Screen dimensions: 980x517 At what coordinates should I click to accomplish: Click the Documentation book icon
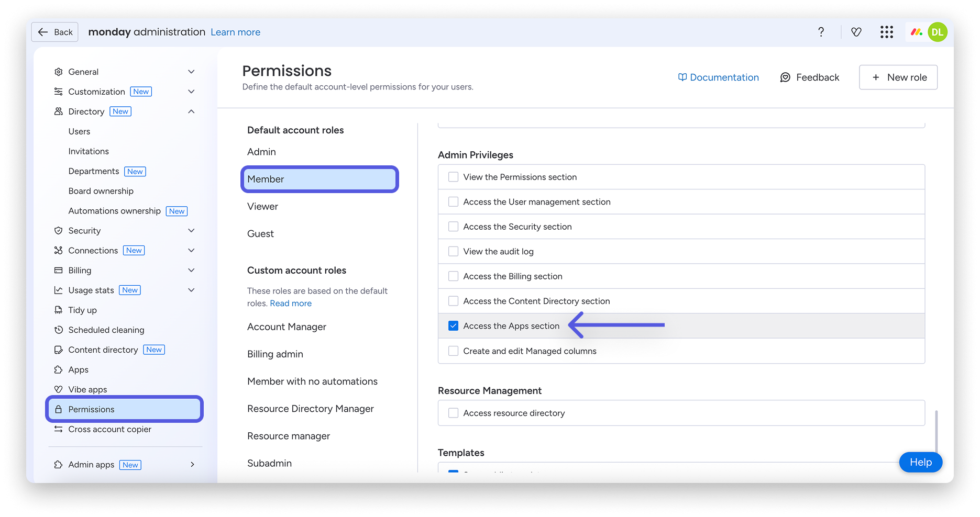682,77
